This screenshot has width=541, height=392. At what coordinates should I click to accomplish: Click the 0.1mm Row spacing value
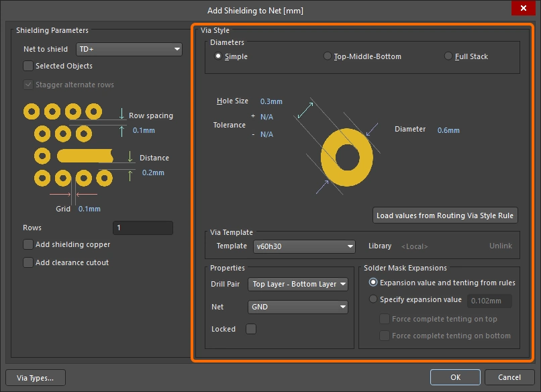pos(144,130)
